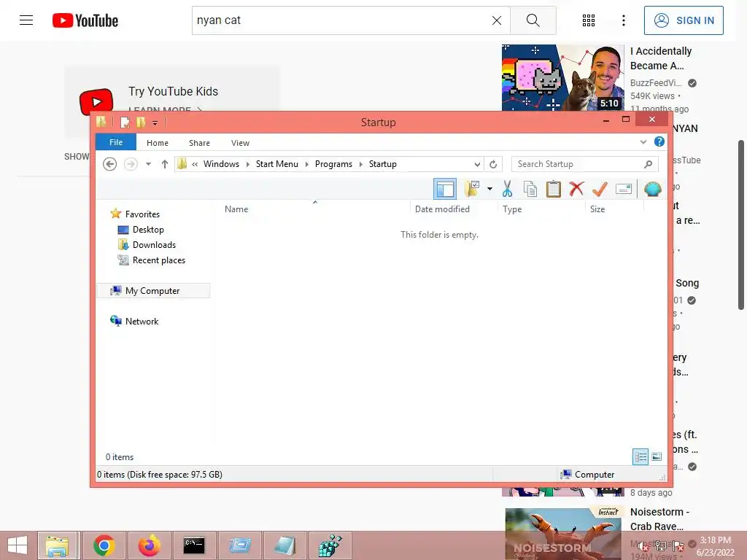Open the Noisestorm Crab Rave video title
The width and height of the screenshot is (747, 560).
click(659, 519)
